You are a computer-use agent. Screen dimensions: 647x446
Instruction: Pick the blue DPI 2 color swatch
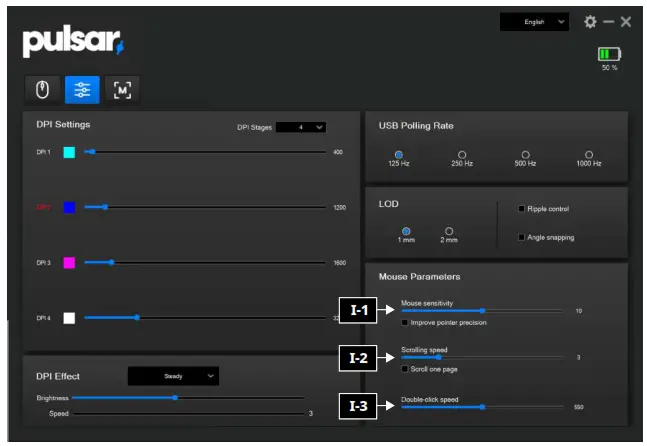(x=69, y=207)
